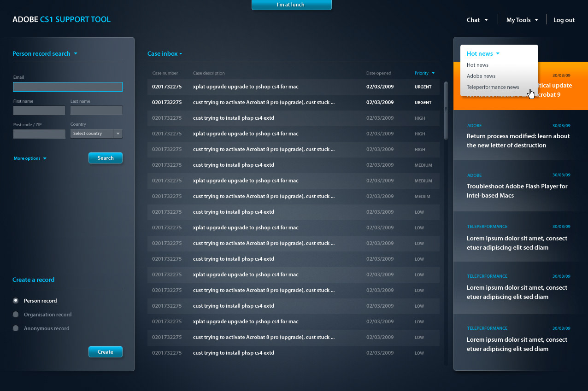
Task: Click the Create button
Action: click(106, 352)
